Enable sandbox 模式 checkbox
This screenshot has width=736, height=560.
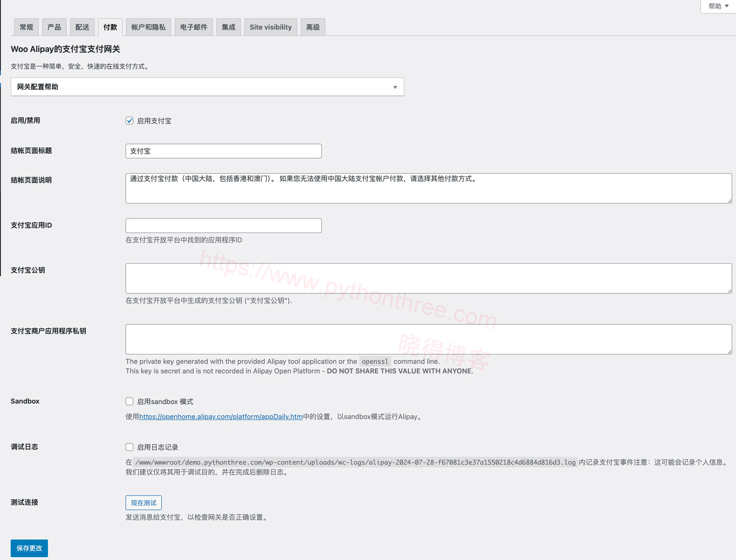click(x=129, y=401)
